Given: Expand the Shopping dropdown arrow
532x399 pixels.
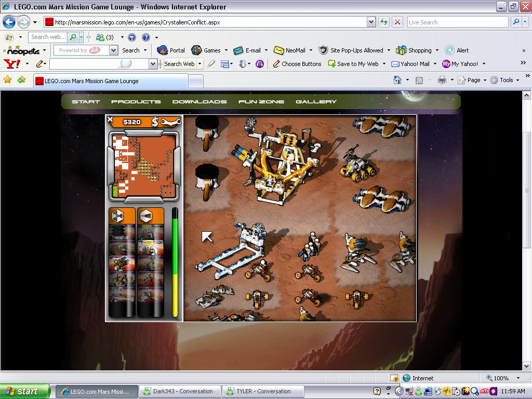Looking at the screenshot, I should [437, 50].
